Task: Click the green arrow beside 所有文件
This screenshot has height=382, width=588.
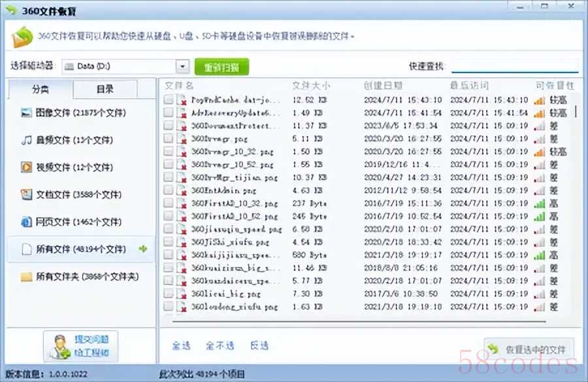Action: (143, 249)
